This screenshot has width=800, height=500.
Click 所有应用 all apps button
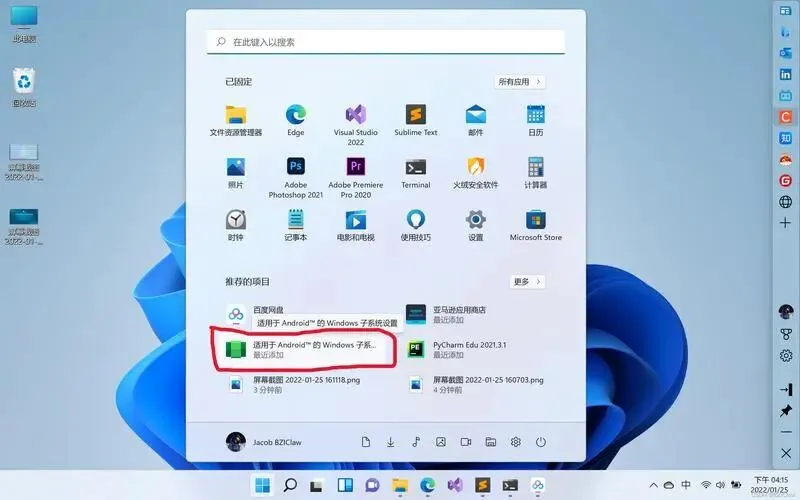tap(519, 82)
